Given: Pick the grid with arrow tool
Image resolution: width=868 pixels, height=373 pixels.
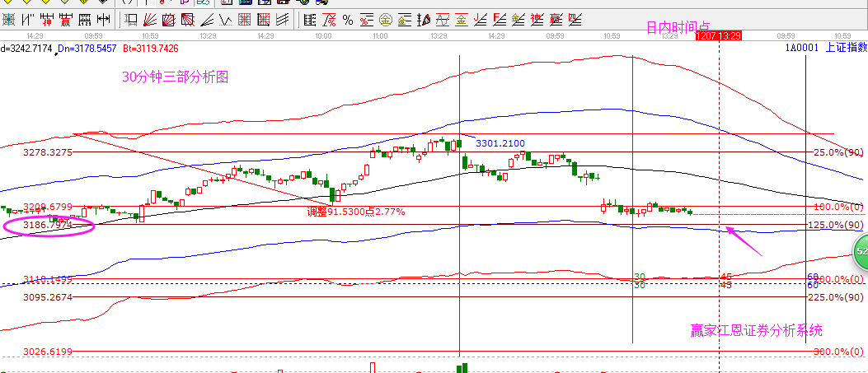Looking at the screenshot, I should 263,21.
